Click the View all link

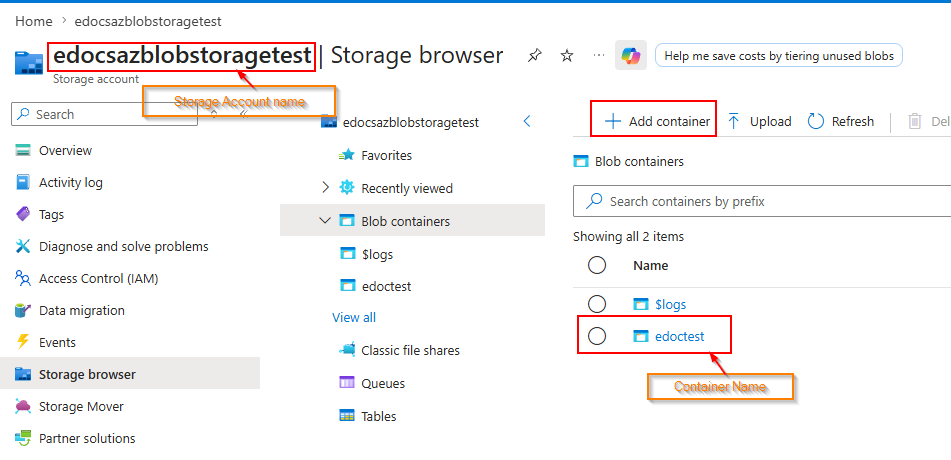click(x=354, y=317)
